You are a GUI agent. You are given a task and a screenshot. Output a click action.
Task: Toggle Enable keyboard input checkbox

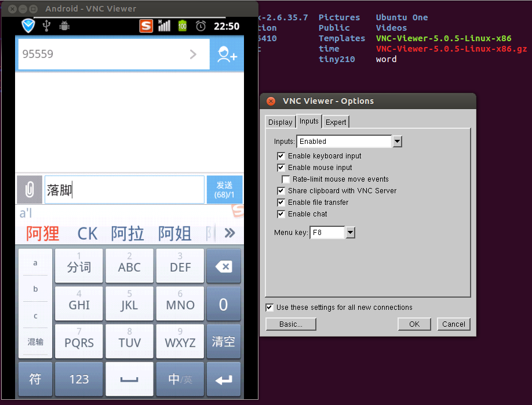point(281,156)
